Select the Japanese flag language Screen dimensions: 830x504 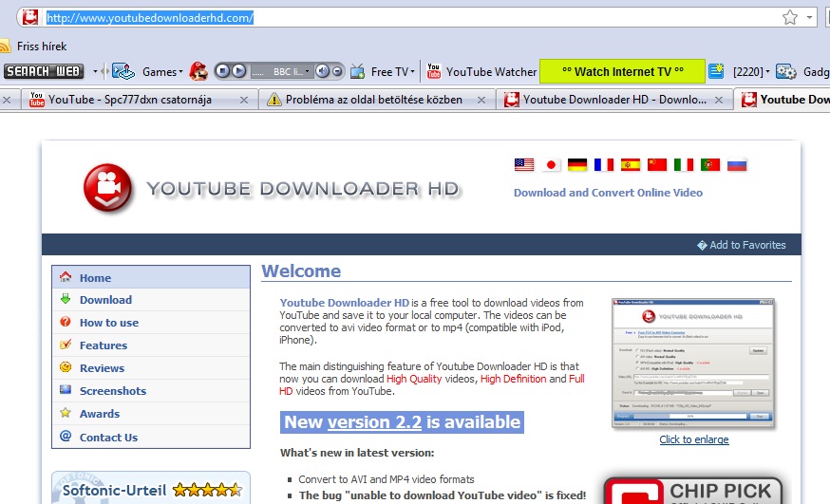[x=551, y=164]
